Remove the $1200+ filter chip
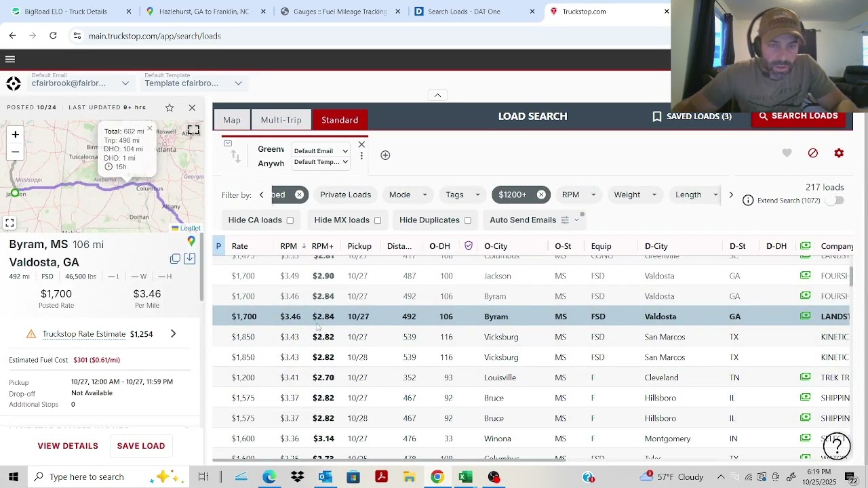 541,195
